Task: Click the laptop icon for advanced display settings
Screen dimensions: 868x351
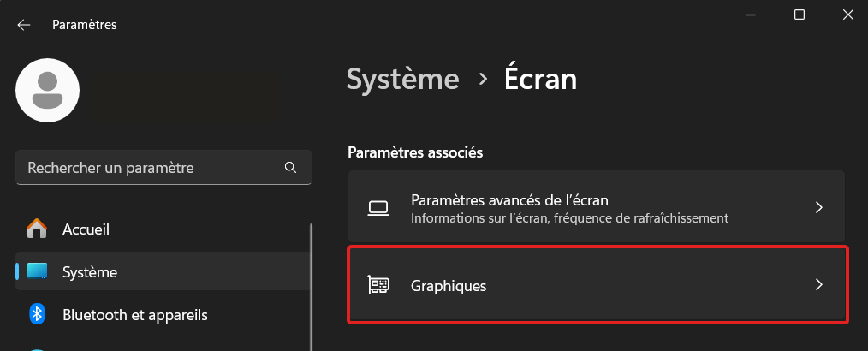Action: click(378, 208)
